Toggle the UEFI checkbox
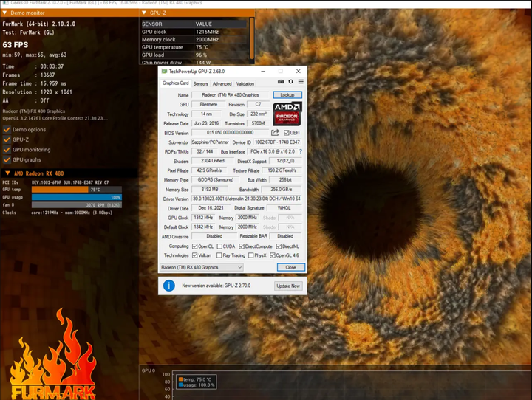The height and width of the screenshot is (400, 532). [x=287, y=133]
